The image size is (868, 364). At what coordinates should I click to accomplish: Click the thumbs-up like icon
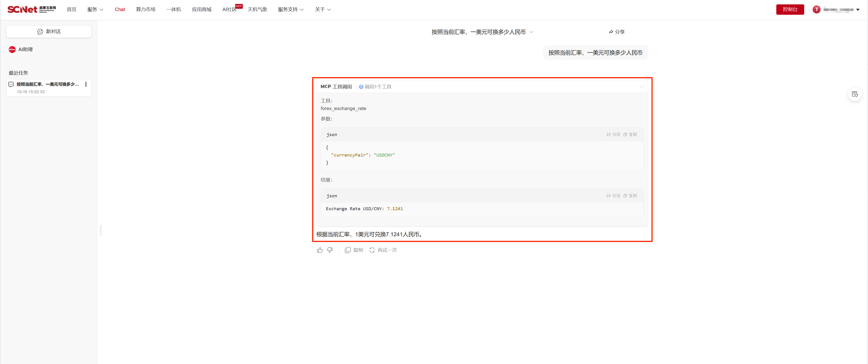click(x=320, y=250)
